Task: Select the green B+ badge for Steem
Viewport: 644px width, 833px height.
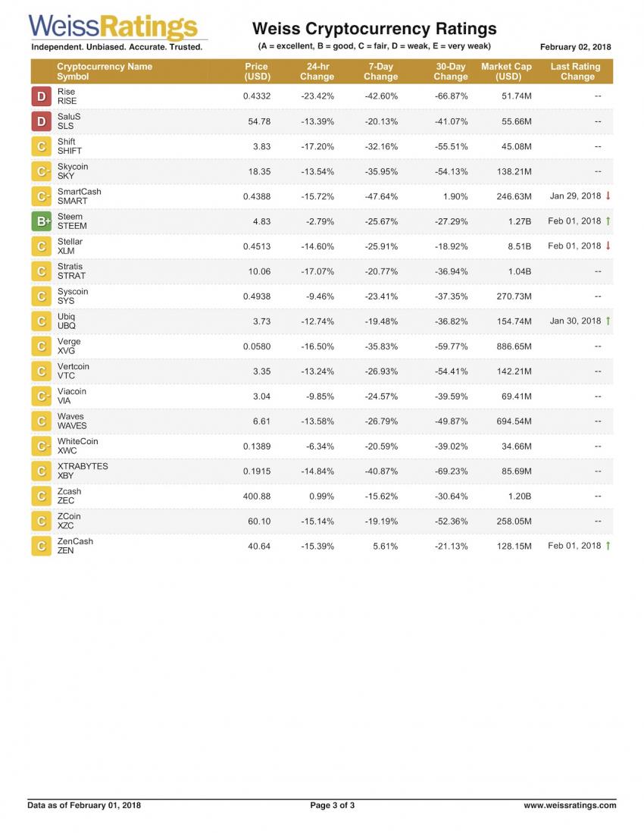Action: tap(41, 221)
